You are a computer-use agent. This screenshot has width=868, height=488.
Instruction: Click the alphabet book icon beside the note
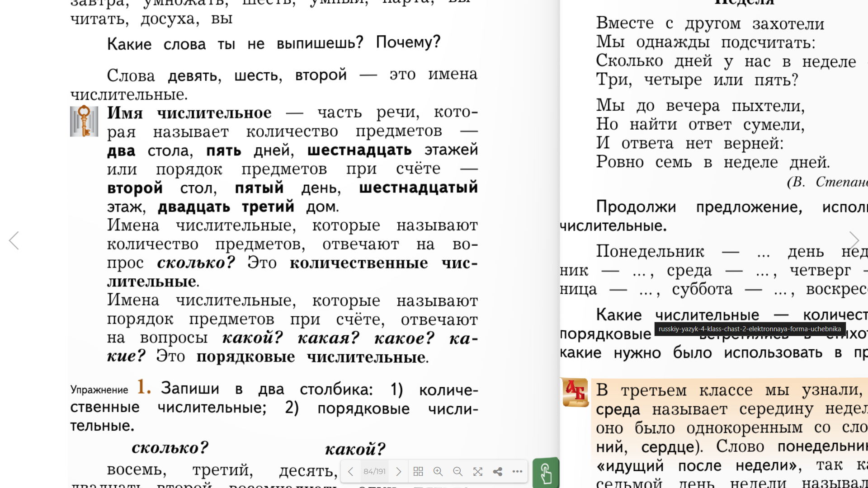(576, 393)
